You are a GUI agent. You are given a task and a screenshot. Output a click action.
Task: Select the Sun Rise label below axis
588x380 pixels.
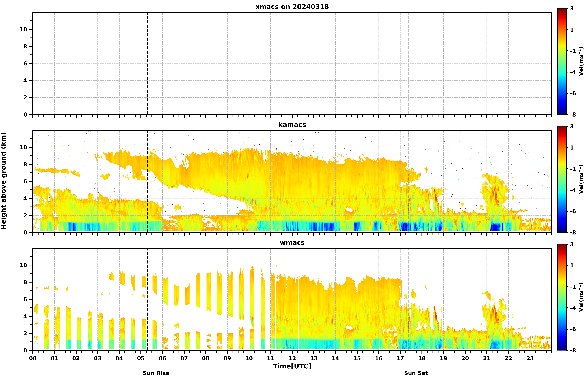[156, 373]
